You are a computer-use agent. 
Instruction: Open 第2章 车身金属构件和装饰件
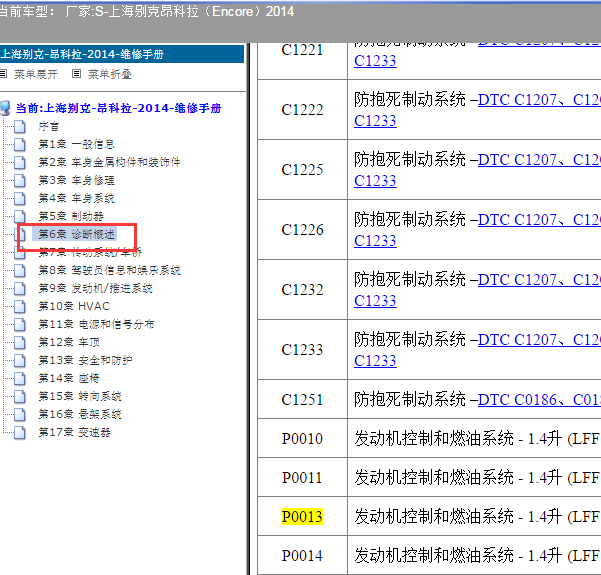click(109, 163)
